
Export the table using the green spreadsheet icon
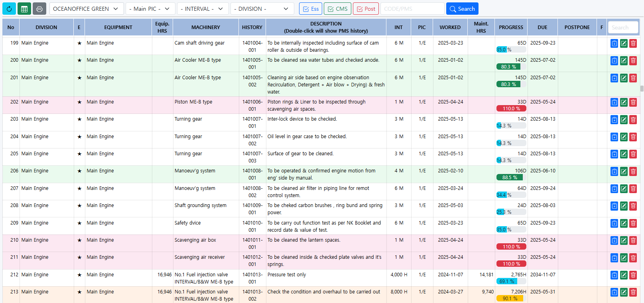point(24,9)
